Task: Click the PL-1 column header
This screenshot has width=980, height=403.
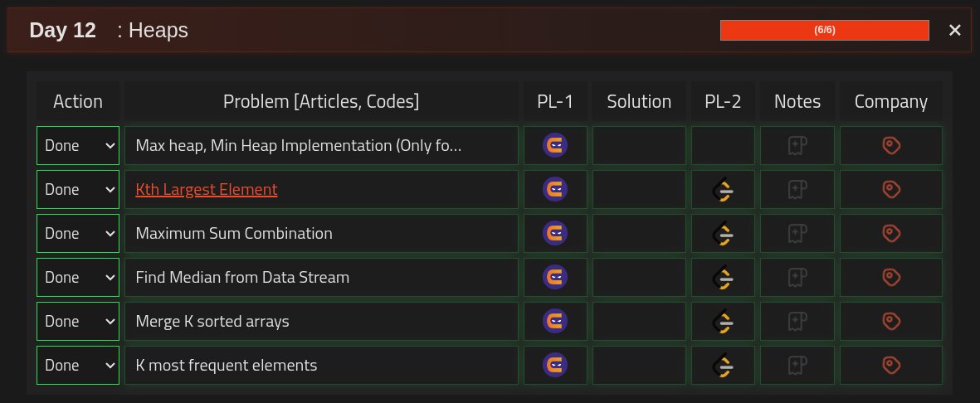Action: (x=555, y=101)
